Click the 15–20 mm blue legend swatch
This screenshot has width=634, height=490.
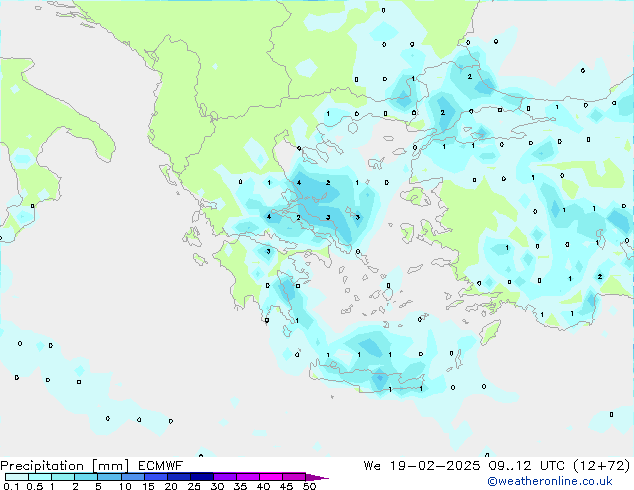155,477
